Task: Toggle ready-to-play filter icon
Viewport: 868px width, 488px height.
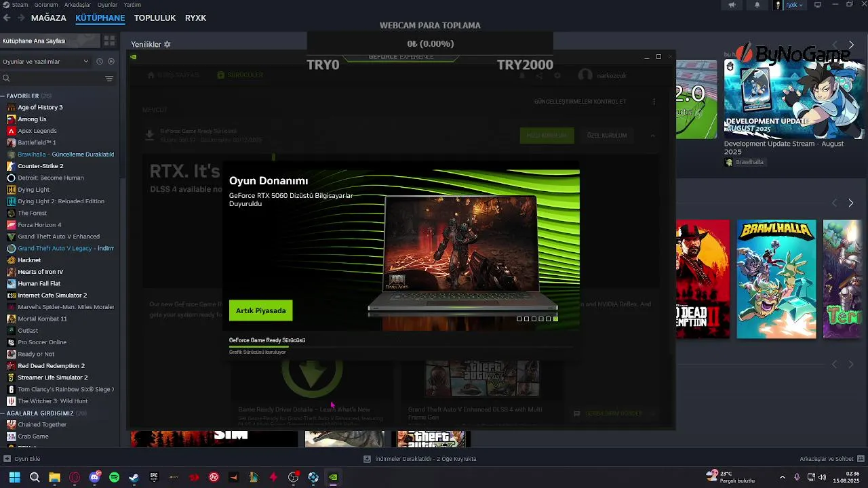Action: click(x=111, y=62)
